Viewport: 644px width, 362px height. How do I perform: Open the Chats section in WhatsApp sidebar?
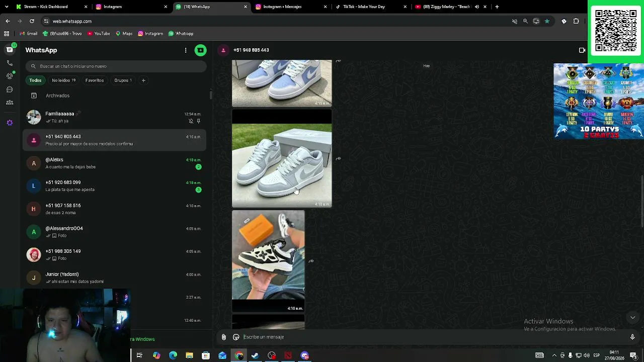click(x=10, y=50)
